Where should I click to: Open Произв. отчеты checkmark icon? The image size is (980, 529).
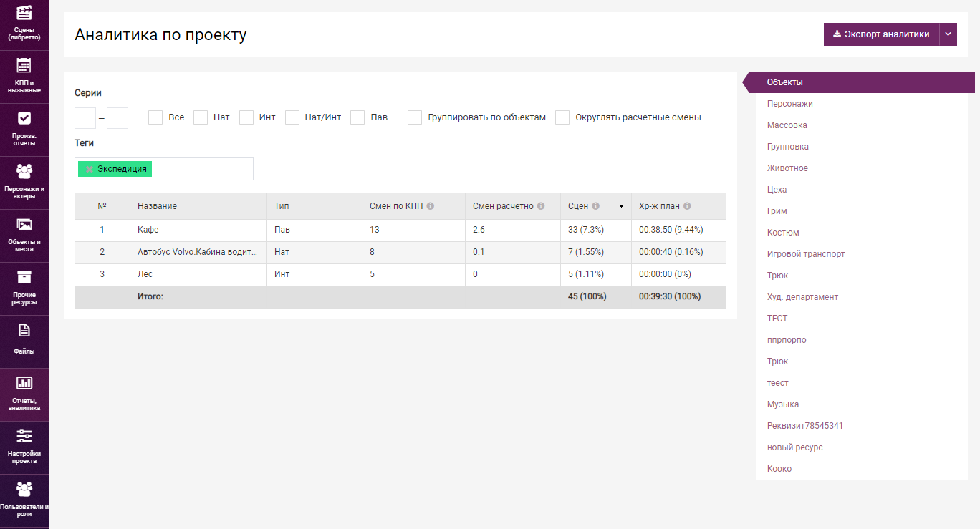pyautogui.click(x=24, y=118)
